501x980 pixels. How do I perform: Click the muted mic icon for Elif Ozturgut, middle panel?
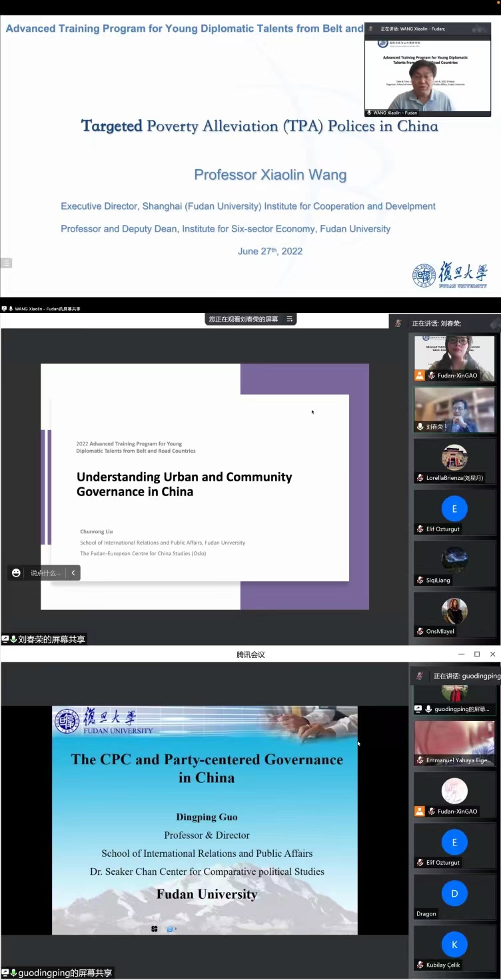(420, 529)
